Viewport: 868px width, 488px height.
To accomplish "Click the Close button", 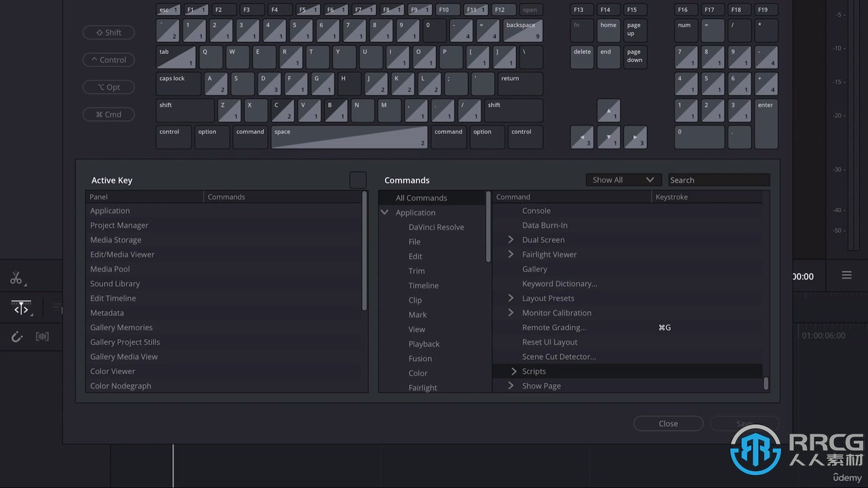I will pyautogui.click(x=668, y=424).
